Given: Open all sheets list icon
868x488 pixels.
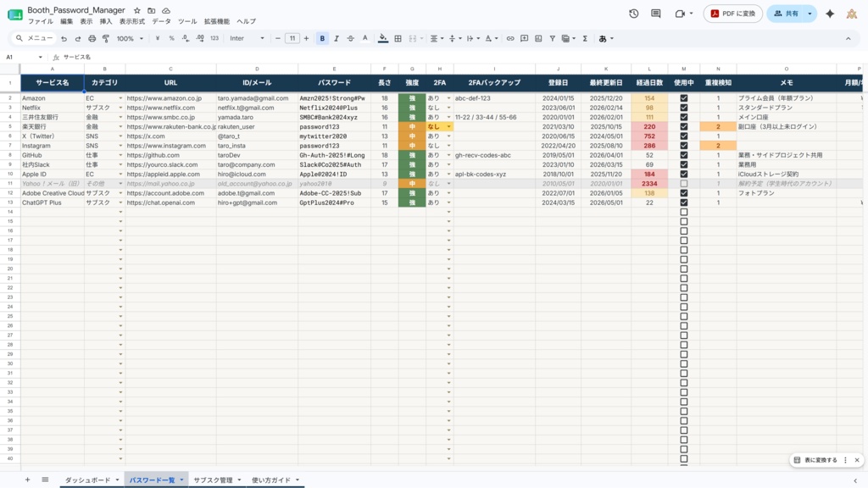Looking at the screenshot, I should coord(46,480).
